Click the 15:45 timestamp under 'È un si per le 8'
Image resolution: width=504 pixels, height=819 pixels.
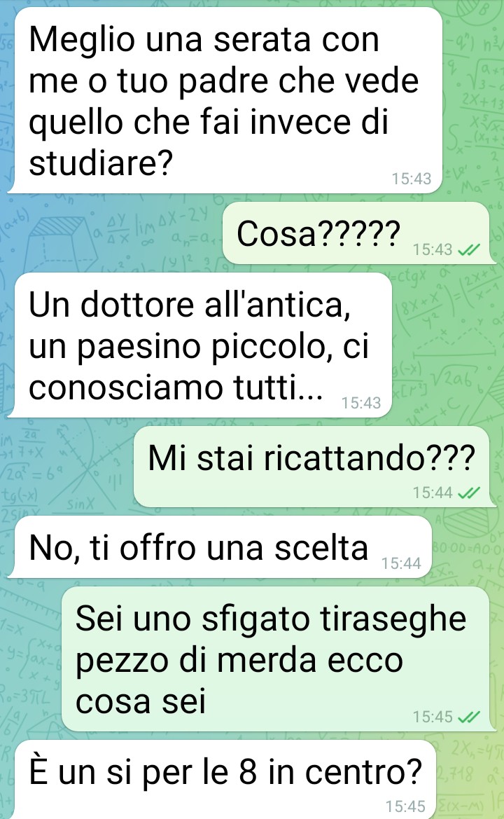click(x=405, y=806)
